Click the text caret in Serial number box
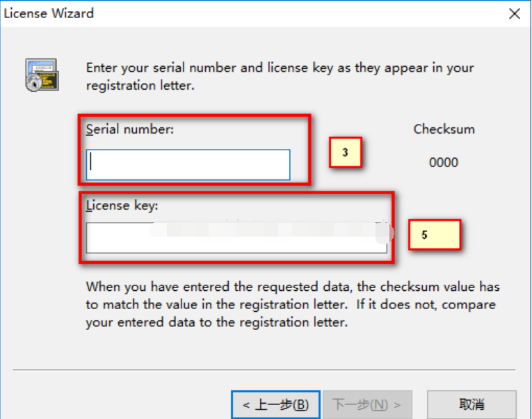 point(92,165)
